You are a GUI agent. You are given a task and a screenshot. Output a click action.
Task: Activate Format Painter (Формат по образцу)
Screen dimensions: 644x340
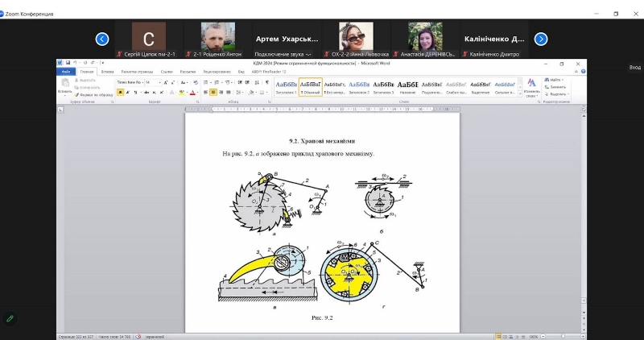93,94
